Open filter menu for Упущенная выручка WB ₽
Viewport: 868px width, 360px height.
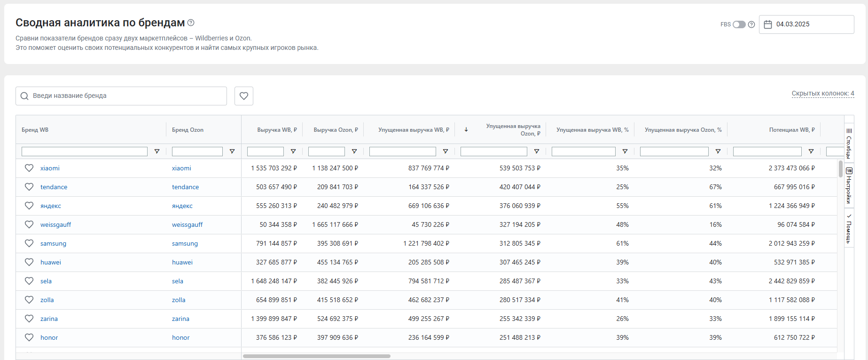coord(446,152)
